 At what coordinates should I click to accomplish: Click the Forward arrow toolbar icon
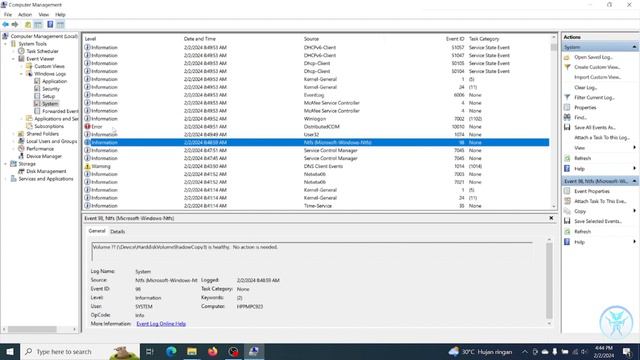tap(15, 25)
